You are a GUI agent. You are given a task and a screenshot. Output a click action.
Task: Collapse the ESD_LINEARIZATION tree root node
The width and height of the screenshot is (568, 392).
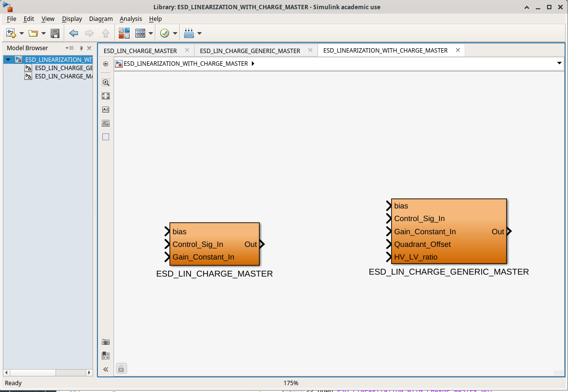click(8, 59)
